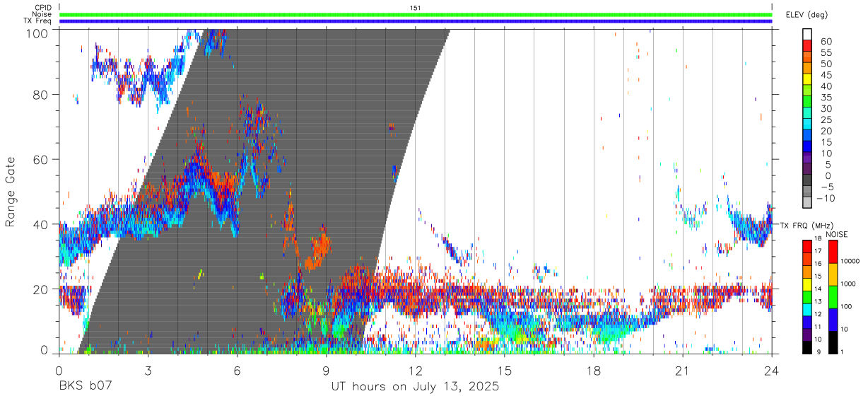Click the 18 tick on UT hours axis
868x401 pixels.
pyautogui.click(x=594, y=370)
